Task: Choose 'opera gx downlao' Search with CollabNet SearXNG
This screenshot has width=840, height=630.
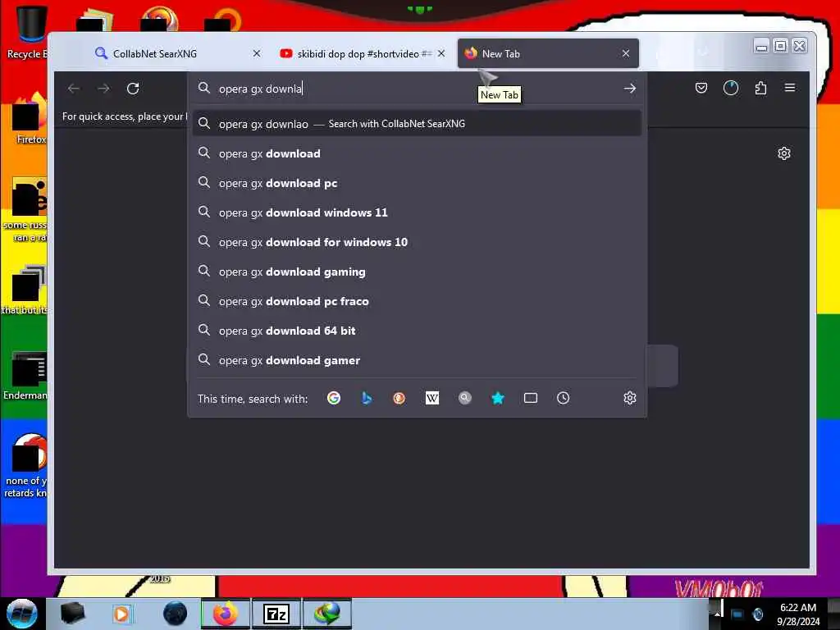Action: click(417, 124)
